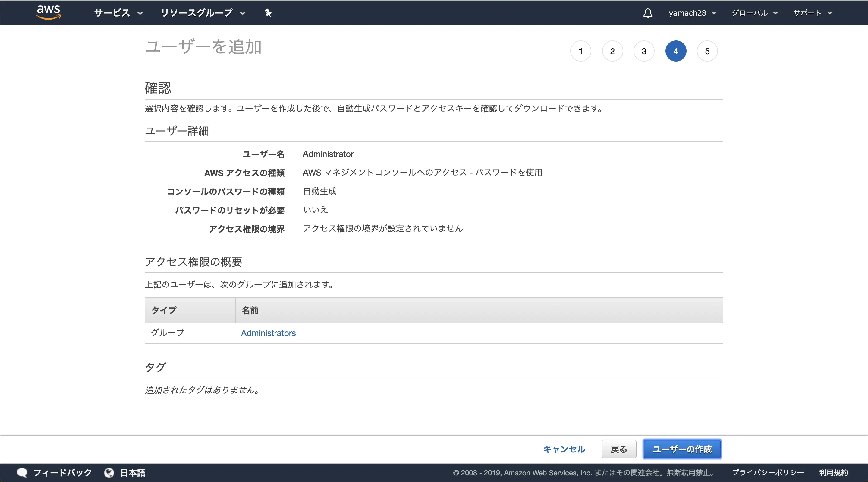Open the notifications bell icon
The width and height of the screenshot is (868, 482).
point(647,13)
